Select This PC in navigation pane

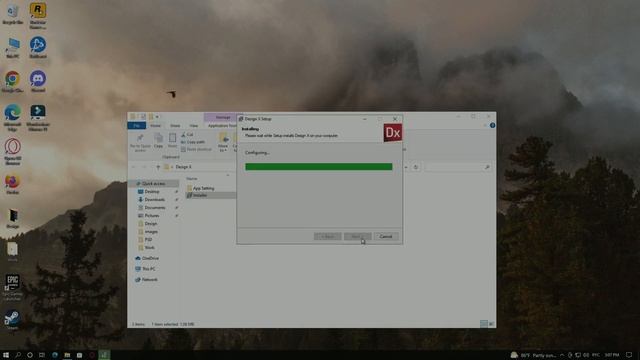[149, 269]
